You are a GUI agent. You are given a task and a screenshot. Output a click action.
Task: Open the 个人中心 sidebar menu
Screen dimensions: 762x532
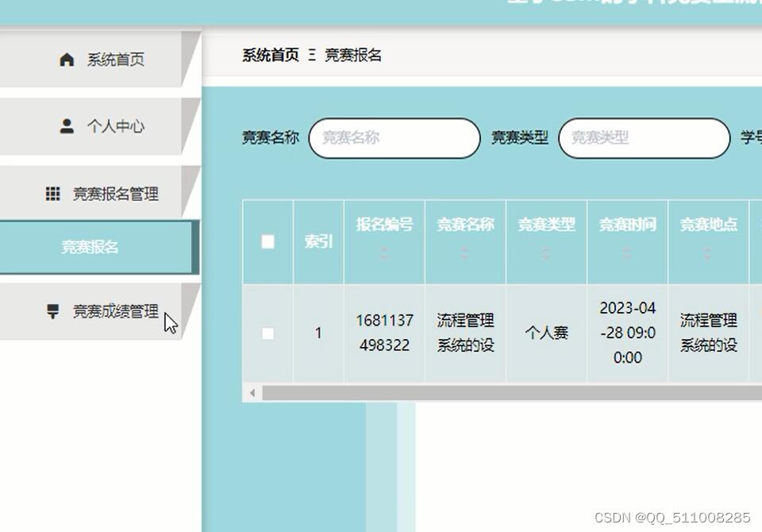click(100, 126)
